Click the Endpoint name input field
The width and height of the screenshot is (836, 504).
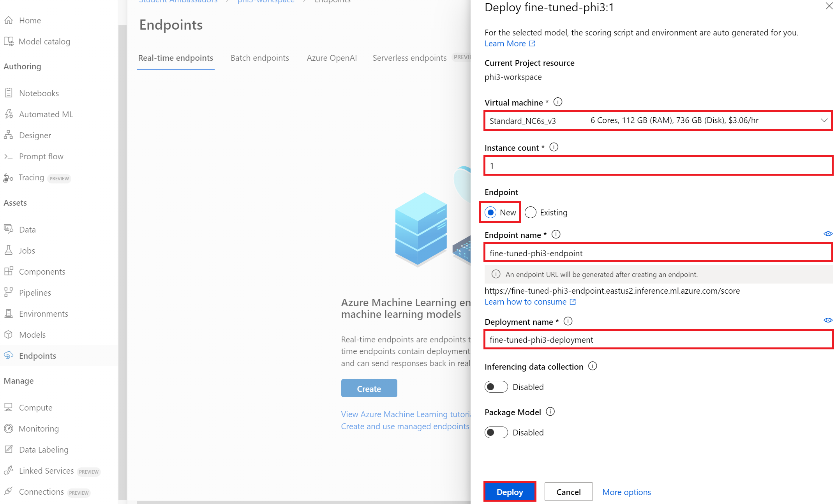pyautogui.click(x=658, y=253)
